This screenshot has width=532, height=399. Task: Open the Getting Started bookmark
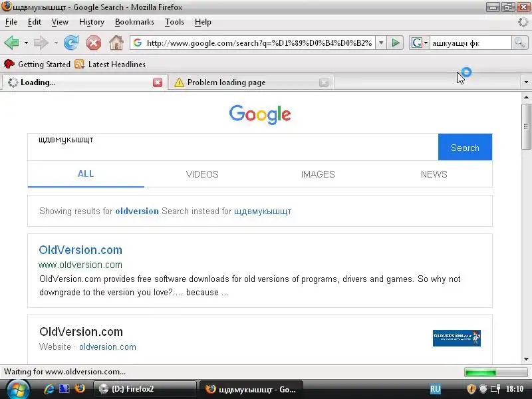(37, 64)
